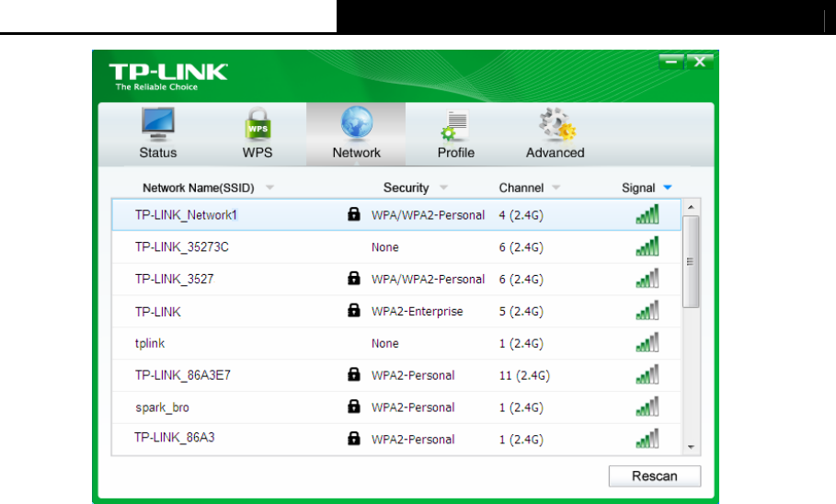This screenshot has height=504, width=836.
Task: Click lock icon of TP-LINK_86A3E7 row
Action: (353, 374)
